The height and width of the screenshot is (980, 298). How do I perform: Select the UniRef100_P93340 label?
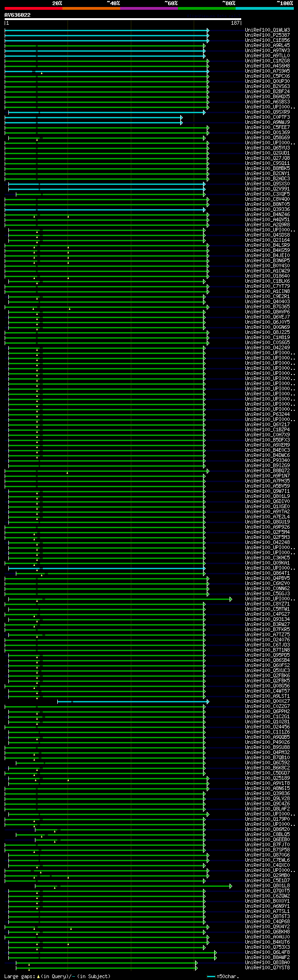tap(268, 461)
